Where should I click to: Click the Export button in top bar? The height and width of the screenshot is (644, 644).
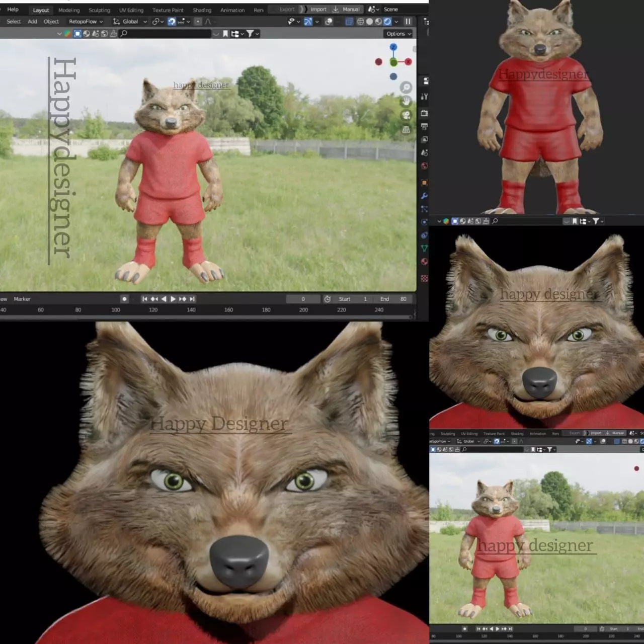287,10
